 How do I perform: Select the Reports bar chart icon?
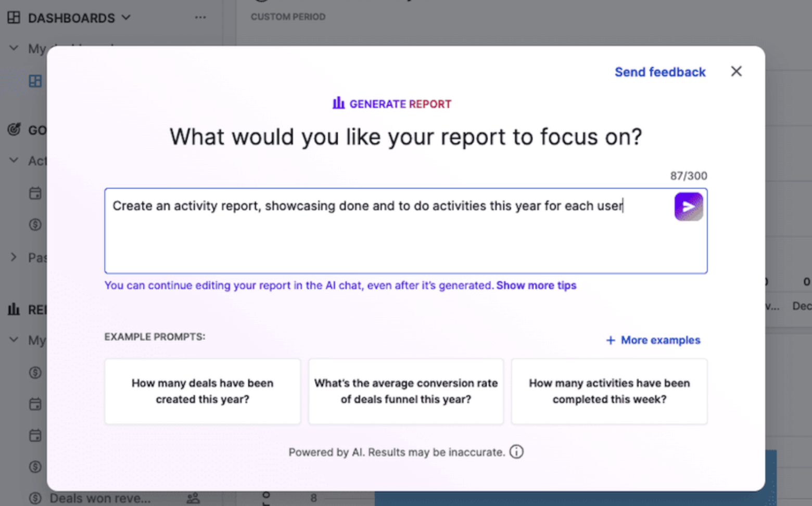(13, 309)
